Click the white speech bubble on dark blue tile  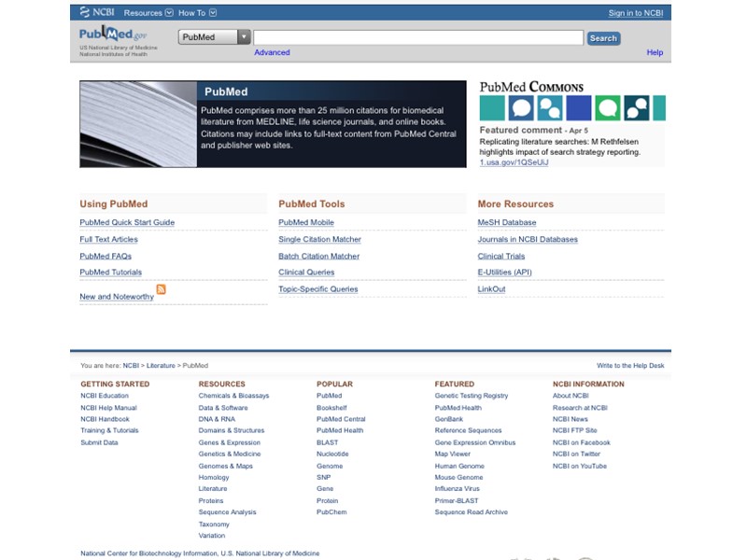(x=521, y=107)
